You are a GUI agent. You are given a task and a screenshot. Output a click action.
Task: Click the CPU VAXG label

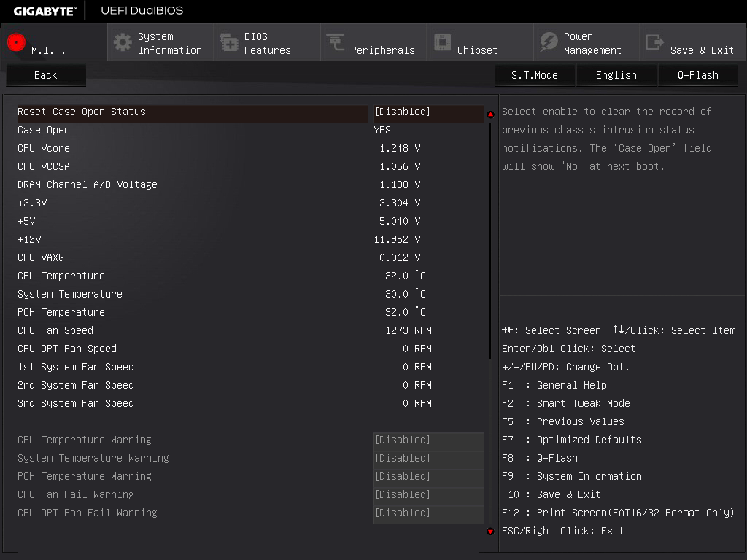click(x=41, y=257)
